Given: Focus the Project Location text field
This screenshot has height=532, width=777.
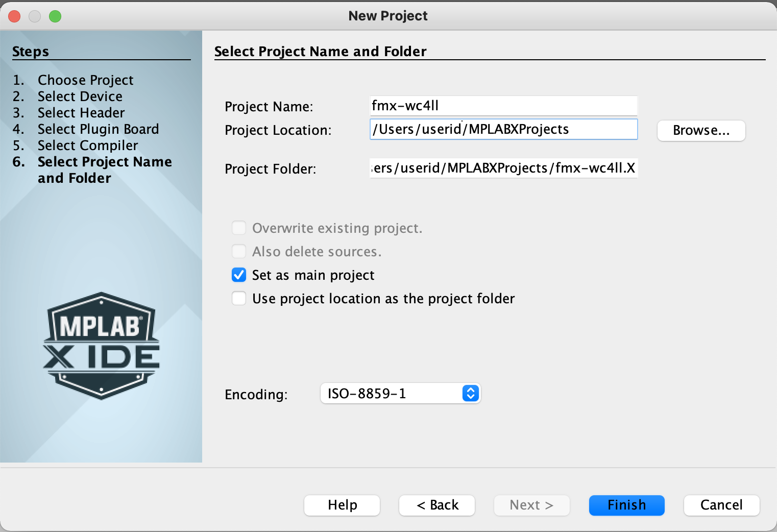Looking at the screenshot, I should 503,130.
